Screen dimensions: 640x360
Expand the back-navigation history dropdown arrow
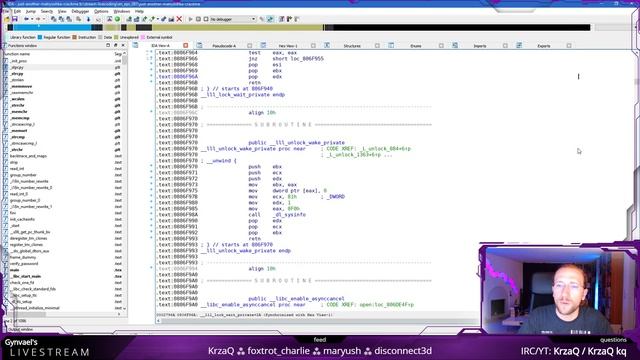coord(32,19)
